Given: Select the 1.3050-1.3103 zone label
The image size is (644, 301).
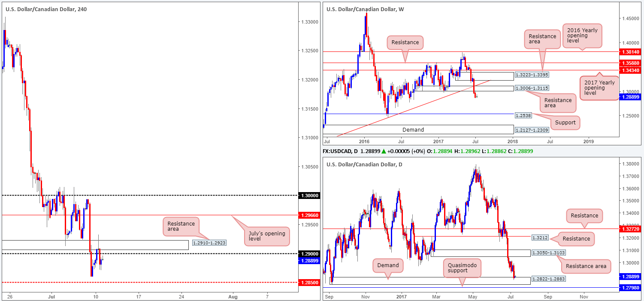Looking at the screenshot, I should 550,253.
